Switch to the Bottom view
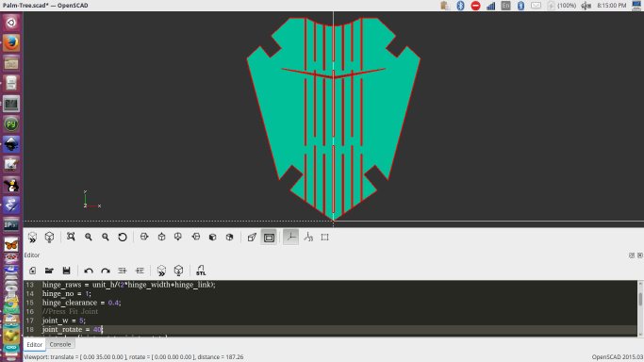 click(178, 238)
